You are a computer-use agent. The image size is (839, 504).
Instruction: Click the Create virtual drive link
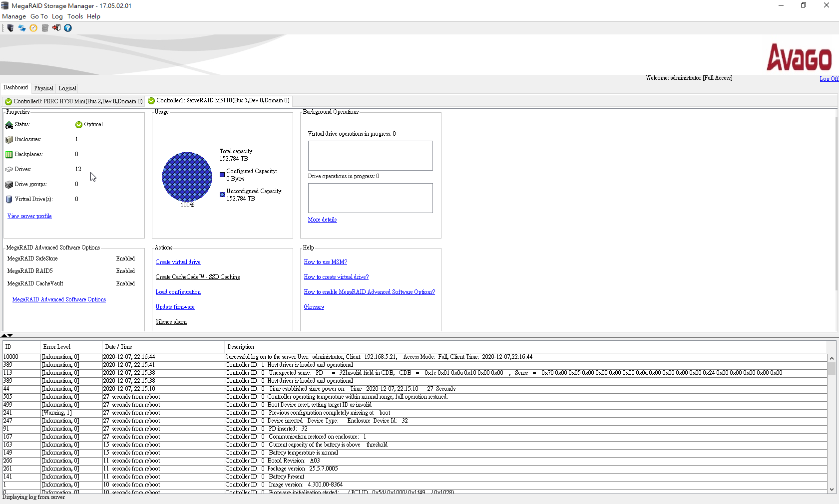pyautogui.click(x=178, y=262)
